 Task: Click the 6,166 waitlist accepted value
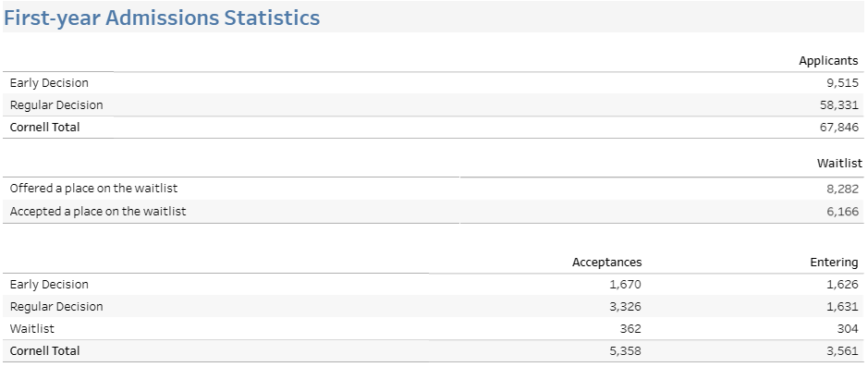click(x=842, y=212)
